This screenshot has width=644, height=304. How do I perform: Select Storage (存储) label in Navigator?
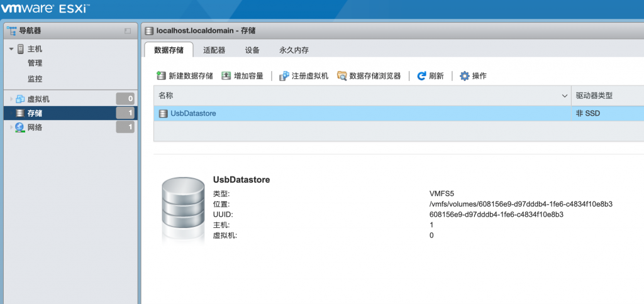[x=35, y=113]
